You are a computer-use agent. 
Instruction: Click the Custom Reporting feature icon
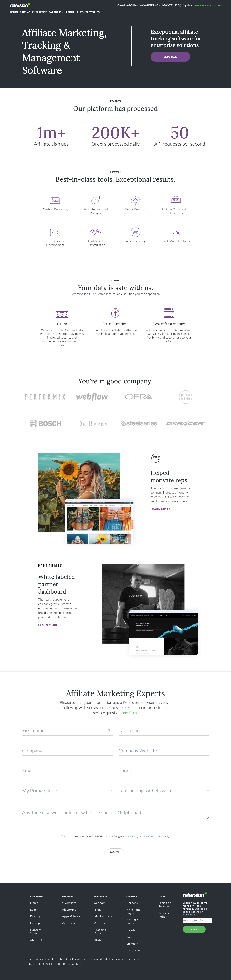[55, 200]
